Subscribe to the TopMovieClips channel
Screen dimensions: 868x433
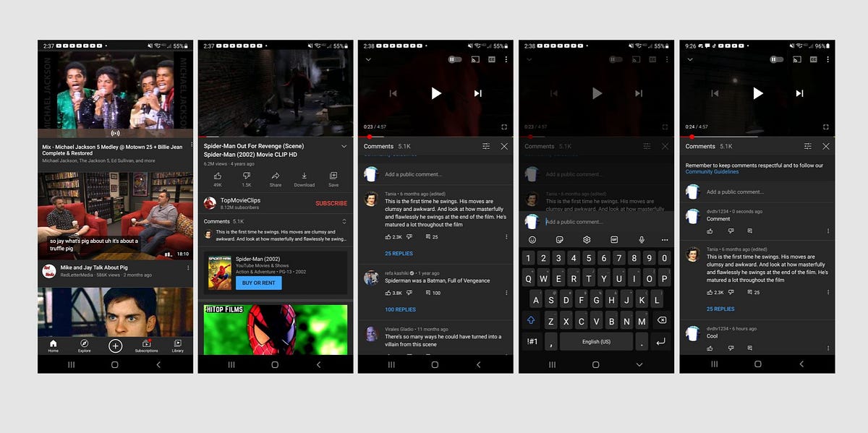331,203
